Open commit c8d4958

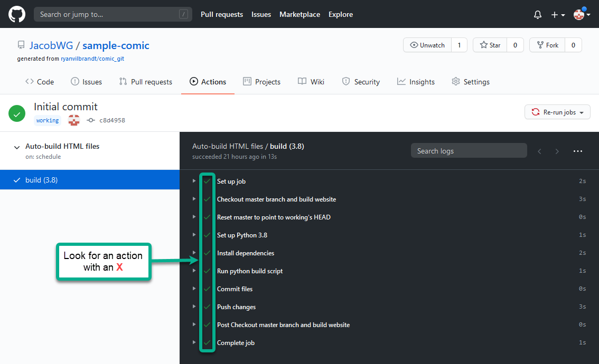[113, 120]
